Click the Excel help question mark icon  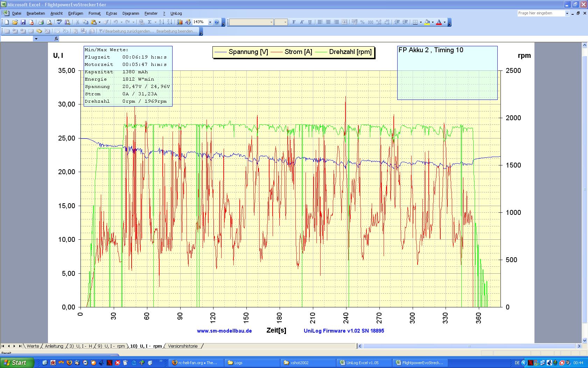pyautogui.click(x=217, y=22)
